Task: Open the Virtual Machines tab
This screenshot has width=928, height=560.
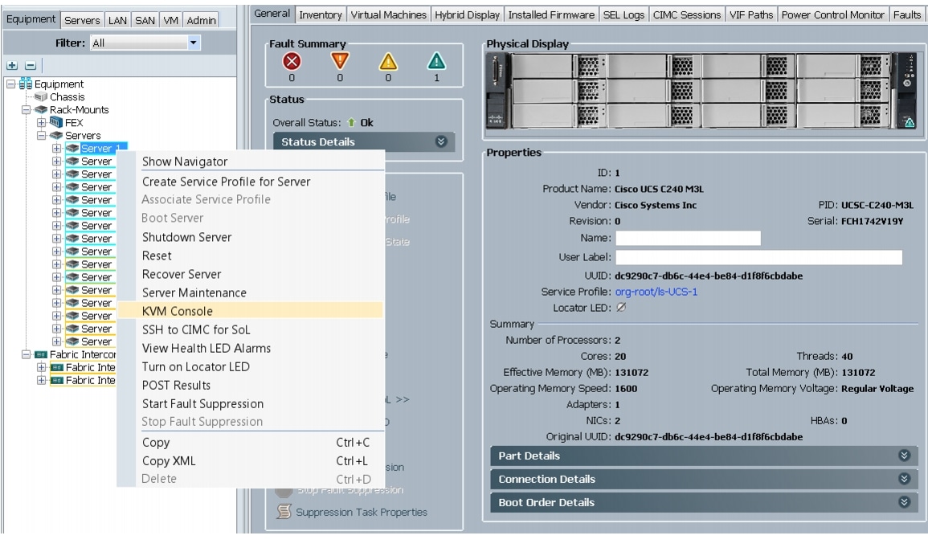Action: pyautogui.click(x=388, y=14)
